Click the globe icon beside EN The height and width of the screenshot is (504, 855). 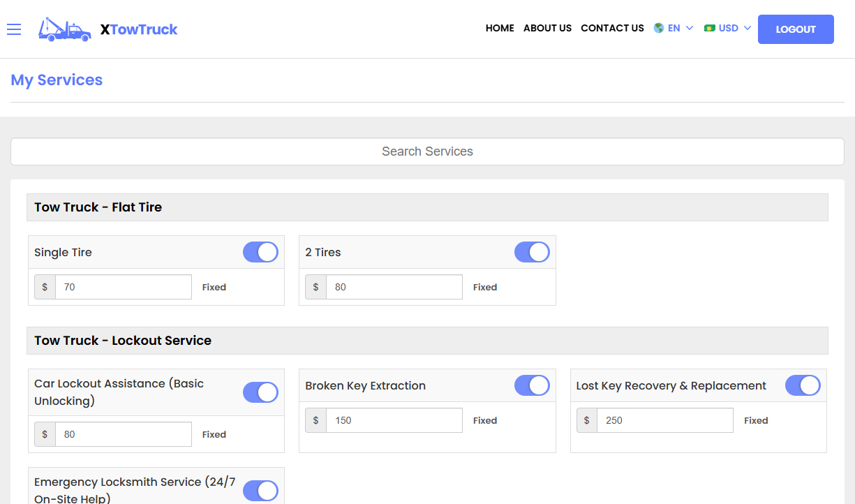[x=657, y=28]
